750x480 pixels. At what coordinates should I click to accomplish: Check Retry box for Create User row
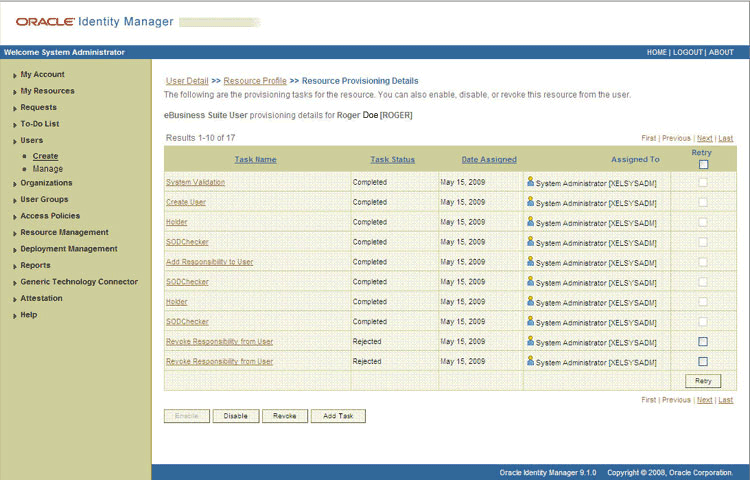703,202
